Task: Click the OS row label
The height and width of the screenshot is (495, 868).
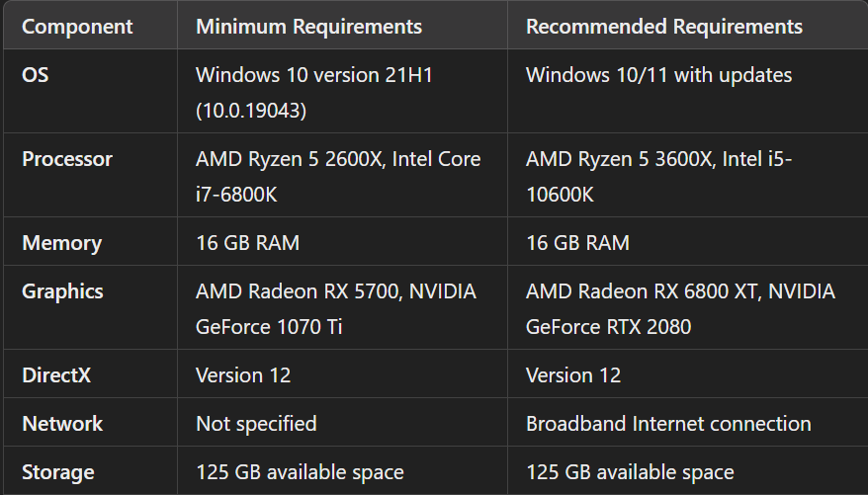Action: point(36,75)
